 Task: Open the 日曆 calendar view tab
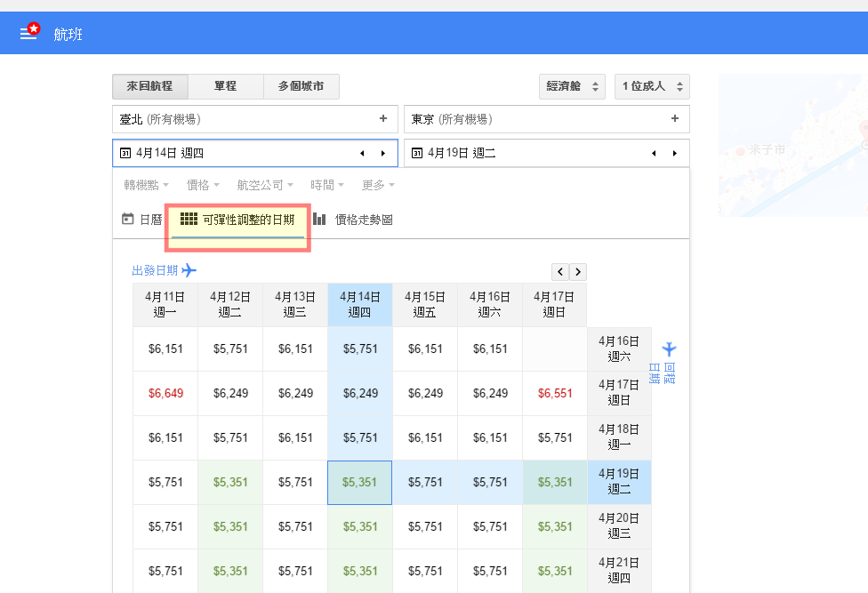click(141, 219)
